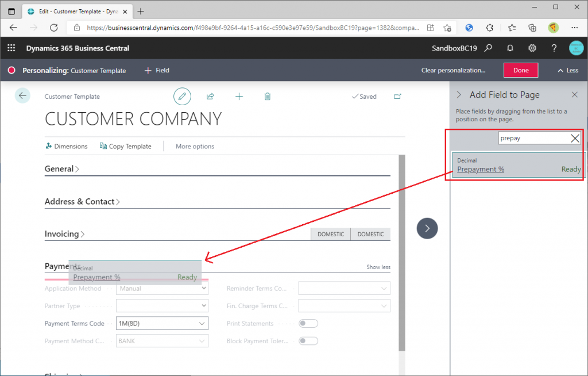Click the share icon on the card
The width and height of the screenshot is (588, 376).
210,97
